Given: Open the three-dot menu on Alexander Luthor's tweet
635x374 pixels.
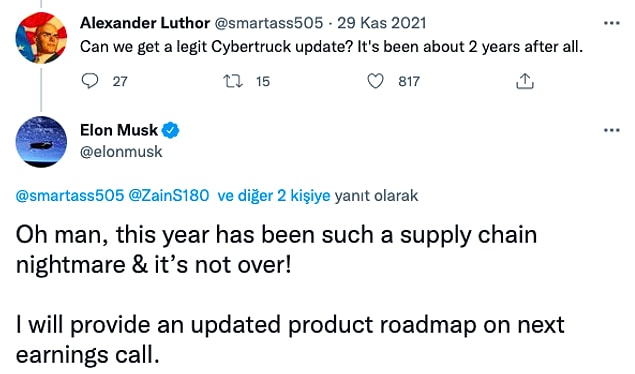Looking at the screenshot, I should pyautogui.click(x=612, y=23).
